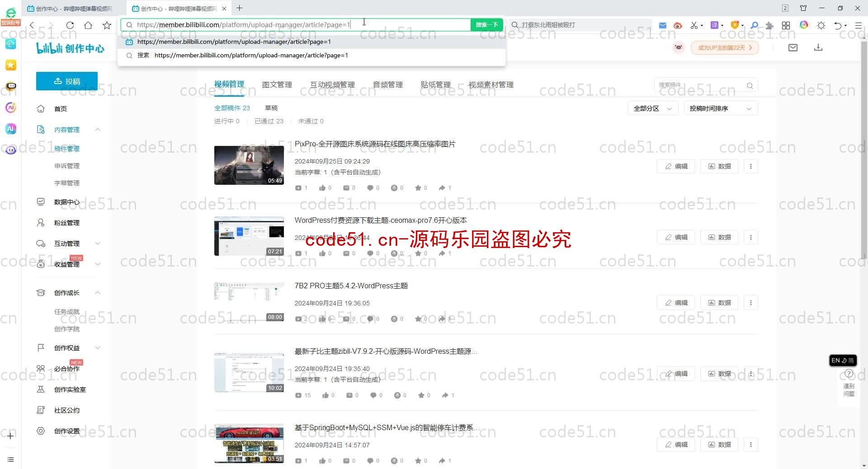Open more options for 7B2 PRO video
The image size is (868, 469).
[x=751, y=303]
